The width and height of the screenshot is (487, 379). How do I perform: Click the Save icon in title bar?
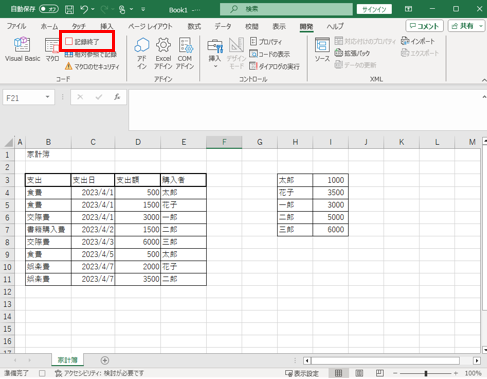69,9
